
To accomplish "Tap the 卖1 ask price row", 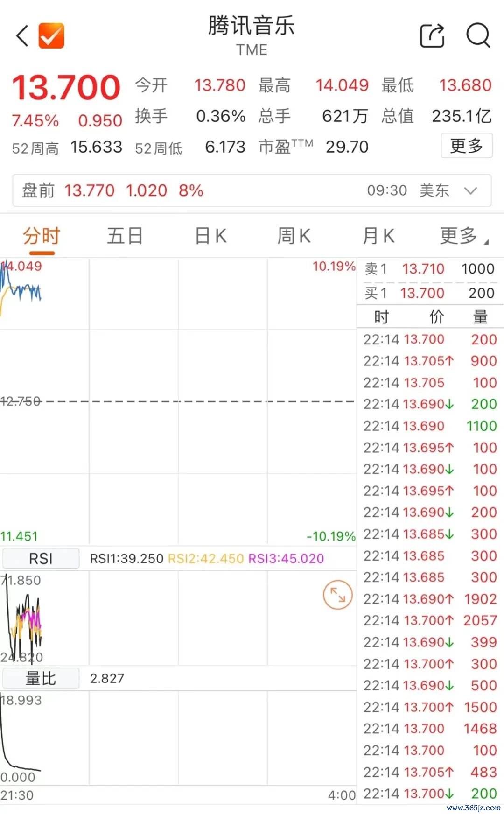I will (429, 269).
